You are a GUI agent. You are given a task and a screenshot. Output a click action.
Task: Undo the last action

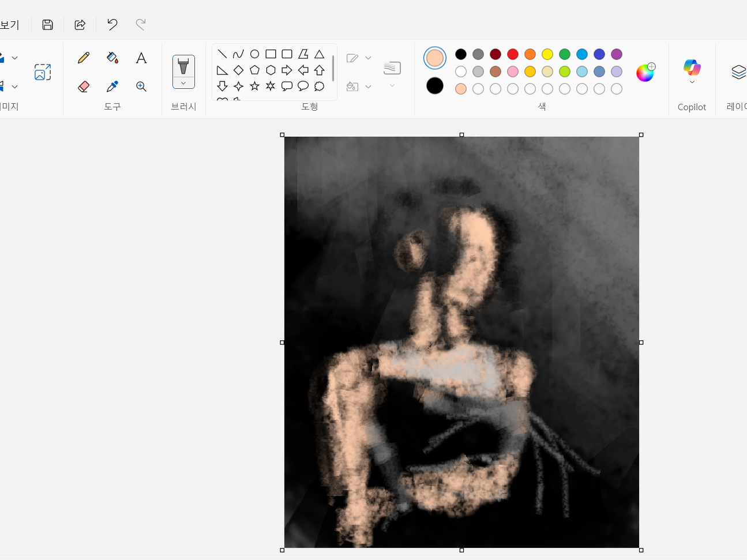click(112, 24)
